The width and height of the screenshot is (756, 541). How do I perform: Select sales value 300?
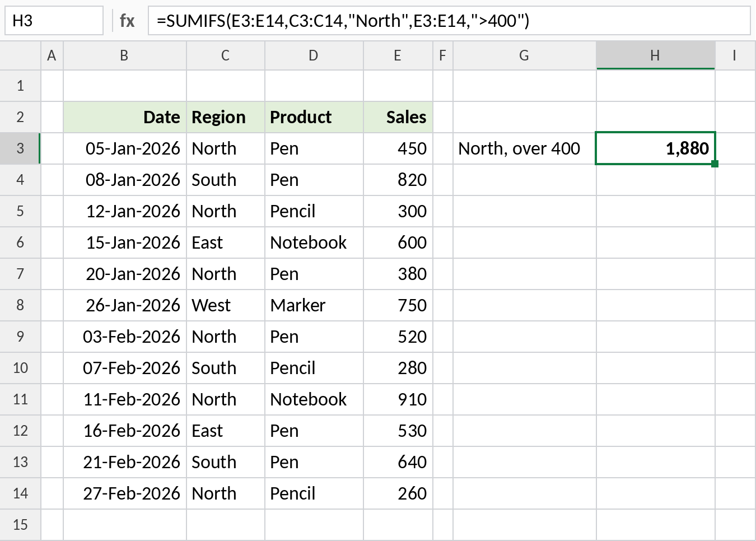(x=398, y=211)
